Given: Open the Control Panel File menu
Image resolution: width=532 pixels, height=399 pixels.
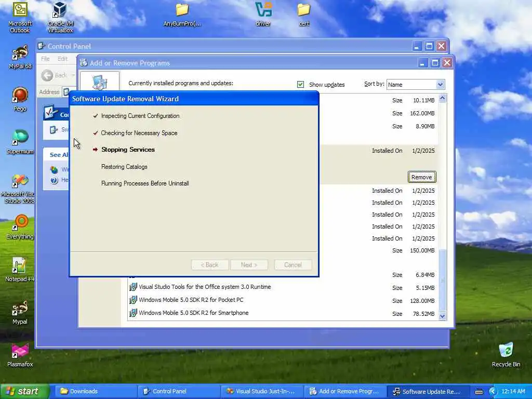Looking at the screenshot, I should (45, 59).
